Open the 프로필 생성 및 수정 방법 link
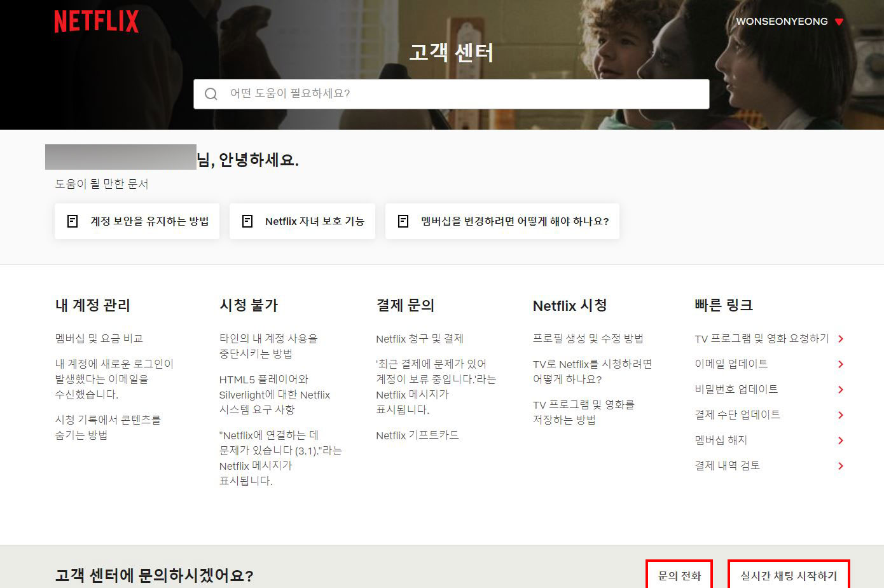 [x=588, y=339]
